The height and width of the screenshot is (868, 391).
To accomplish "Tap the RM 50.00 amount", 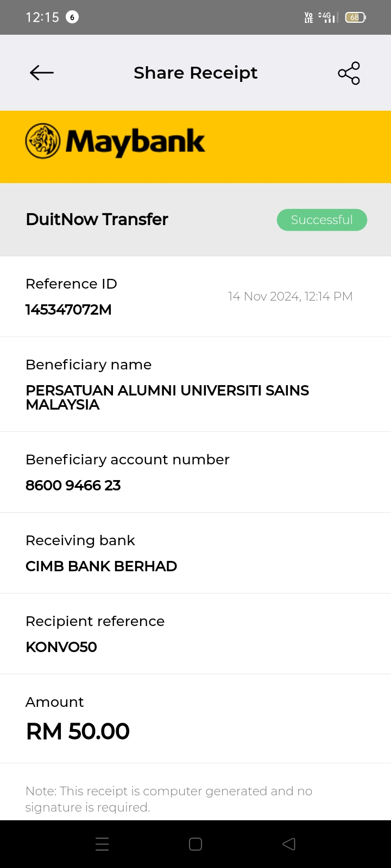I will (78, 731).
